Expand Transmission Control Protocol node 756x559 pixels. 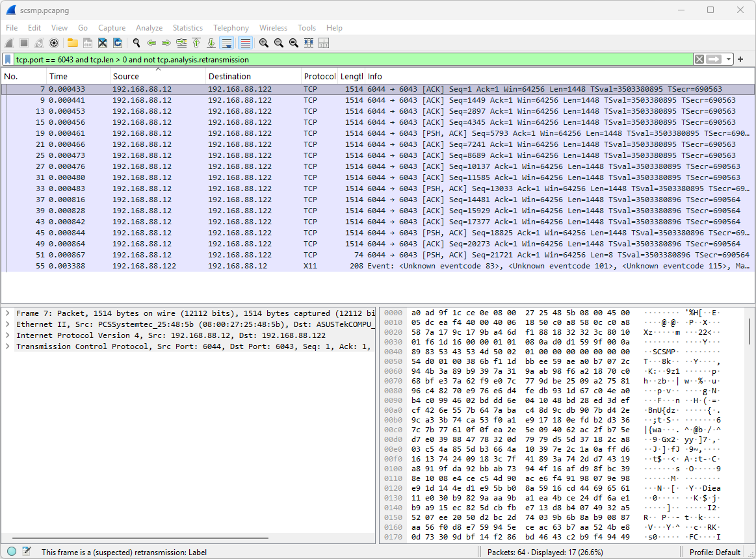point(8,346)
